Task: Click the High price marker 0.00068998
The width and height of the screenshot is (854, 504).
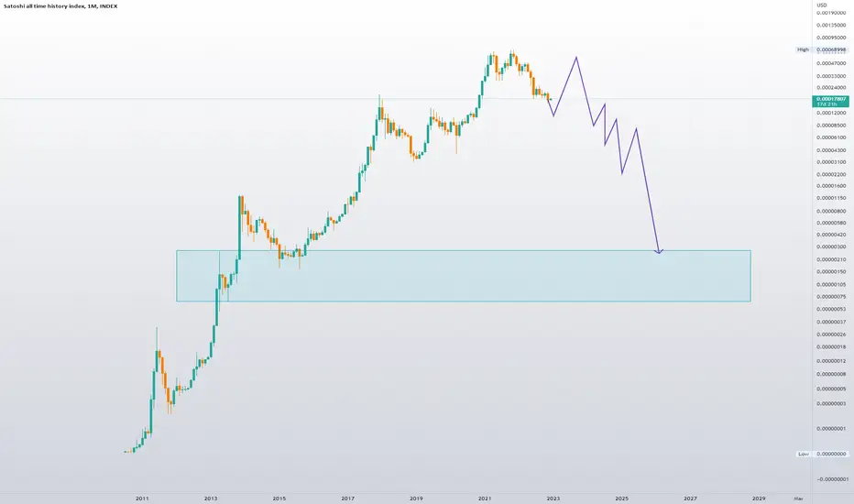Action: pos(831,49)
